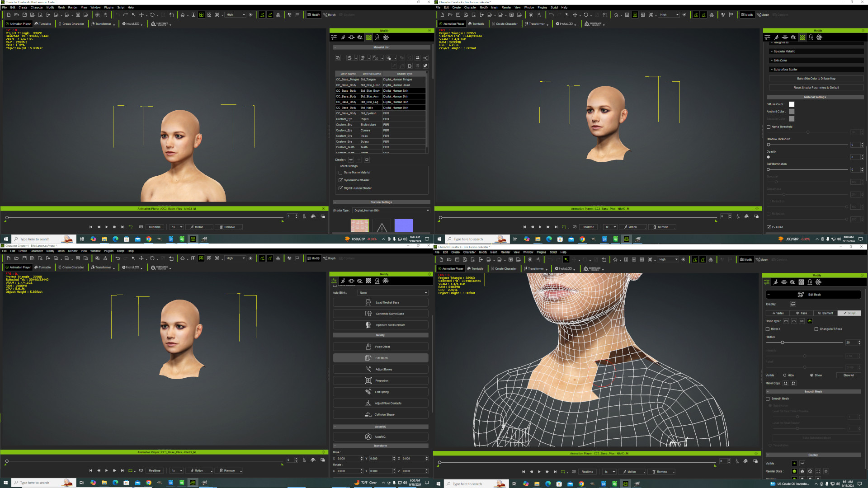Enable the Mirror X checkbox
This screenshot has height=488, width=868.
tap(768, 329)
